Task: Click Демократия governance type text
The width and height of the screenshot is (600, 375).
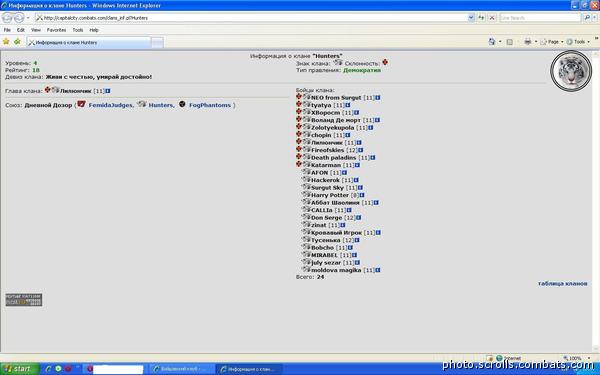Action: [x=362, y=70]
